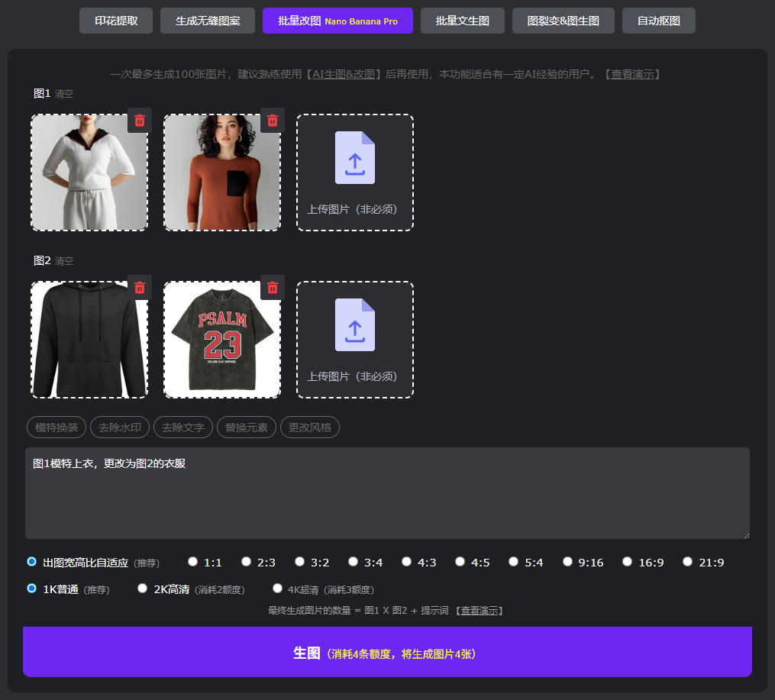Delete the white sweater model image
775x700 pixels.
pos(140,121)
